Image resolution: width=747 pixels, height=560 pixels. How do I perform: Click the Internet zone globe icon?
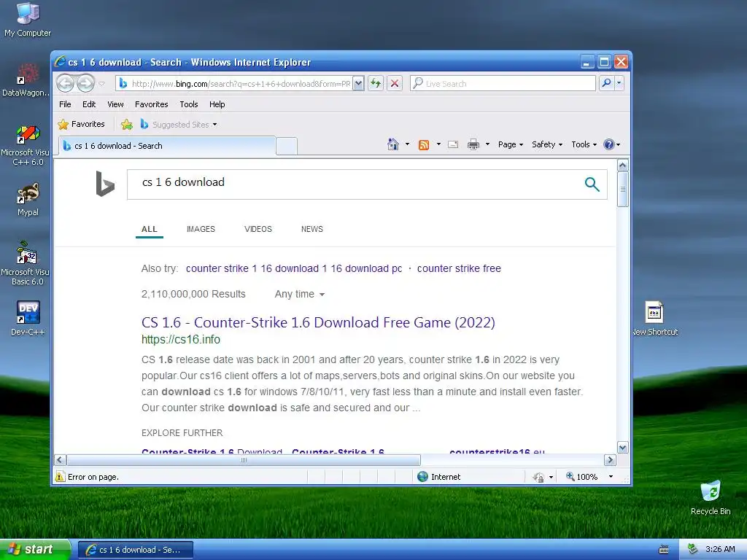[422, 477]
